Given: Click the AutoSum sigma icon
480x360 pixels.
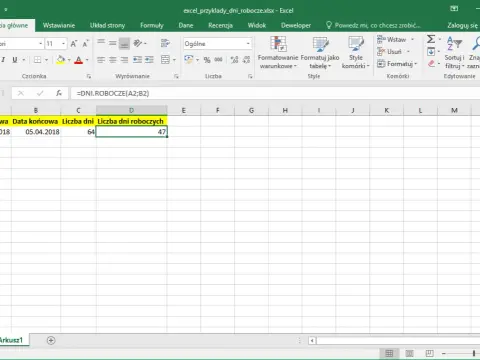Looking at the screenshot, I should point(431,39).
